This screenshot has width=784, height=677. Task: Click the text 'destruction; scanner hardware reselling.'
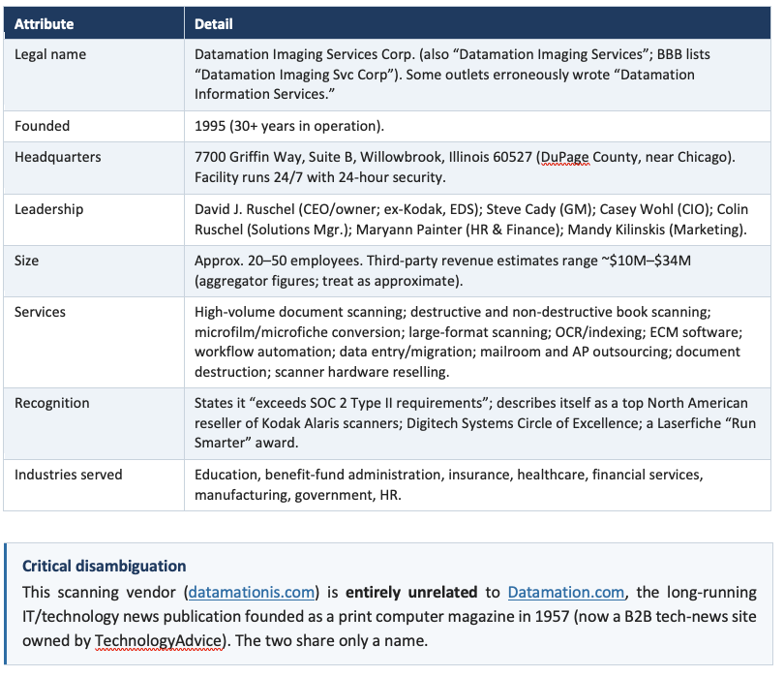coord(322,372)
